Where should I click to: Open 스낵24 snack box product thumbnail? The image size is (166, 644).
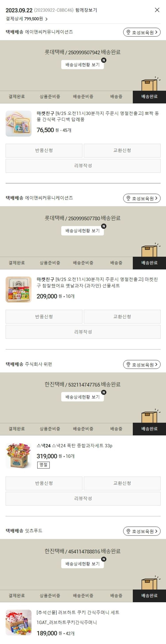pos(19,456)
